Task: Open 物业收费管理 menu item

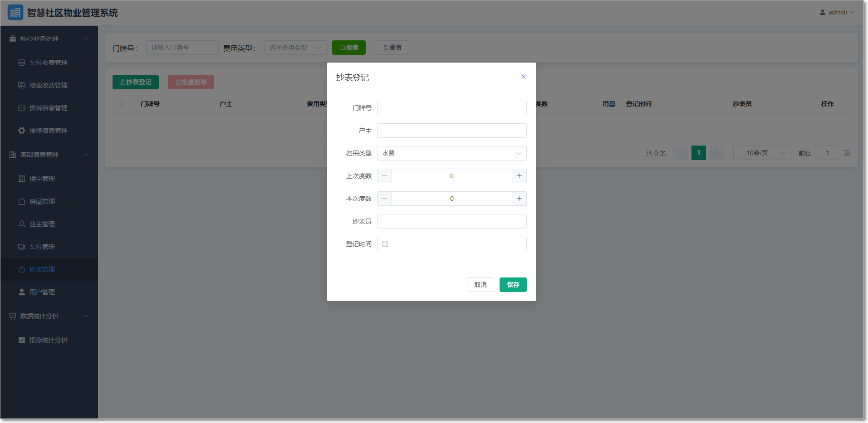Action: (49, 85)
